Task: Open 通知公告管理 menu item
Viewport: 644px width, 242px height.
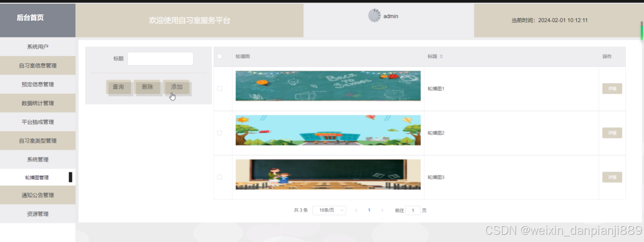Action: [37, 195]
